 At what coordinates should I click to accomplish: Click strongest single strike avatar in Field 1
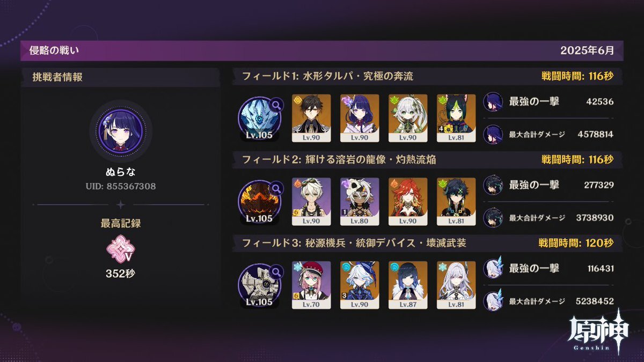pyautogui.click(x=493, y=101)
